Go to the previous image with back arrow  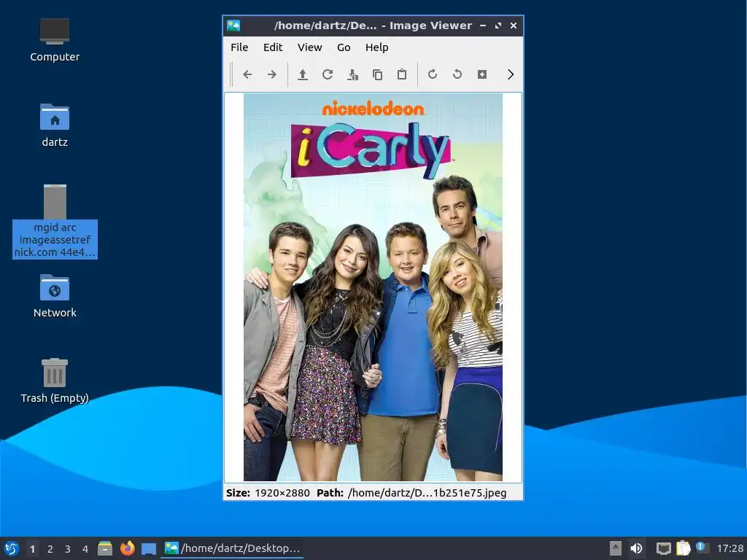point(247,74)
